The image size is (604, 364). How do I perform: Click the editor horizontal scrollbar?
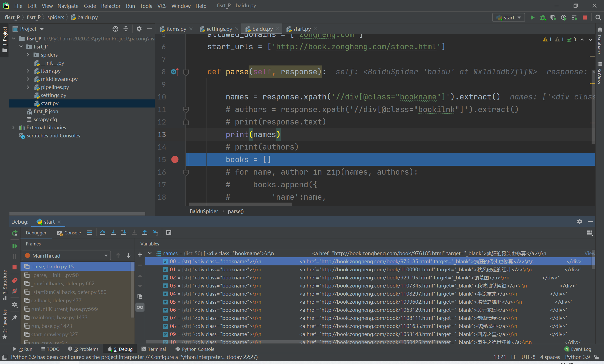[240, 204]
